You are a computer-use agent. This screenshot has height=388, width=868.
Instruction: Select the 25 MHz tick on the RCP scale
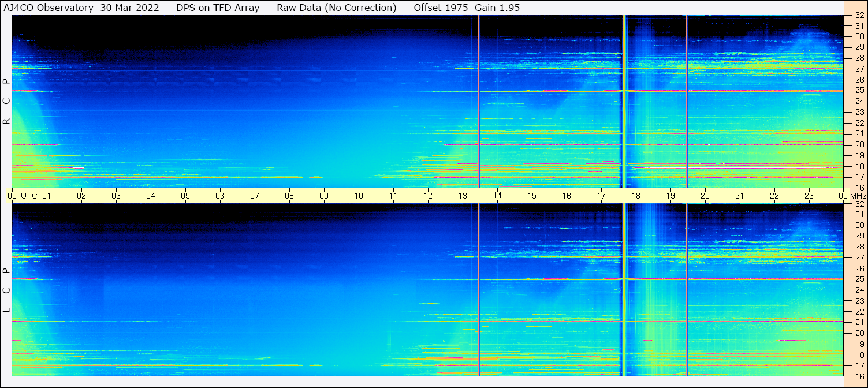(859, 91)
